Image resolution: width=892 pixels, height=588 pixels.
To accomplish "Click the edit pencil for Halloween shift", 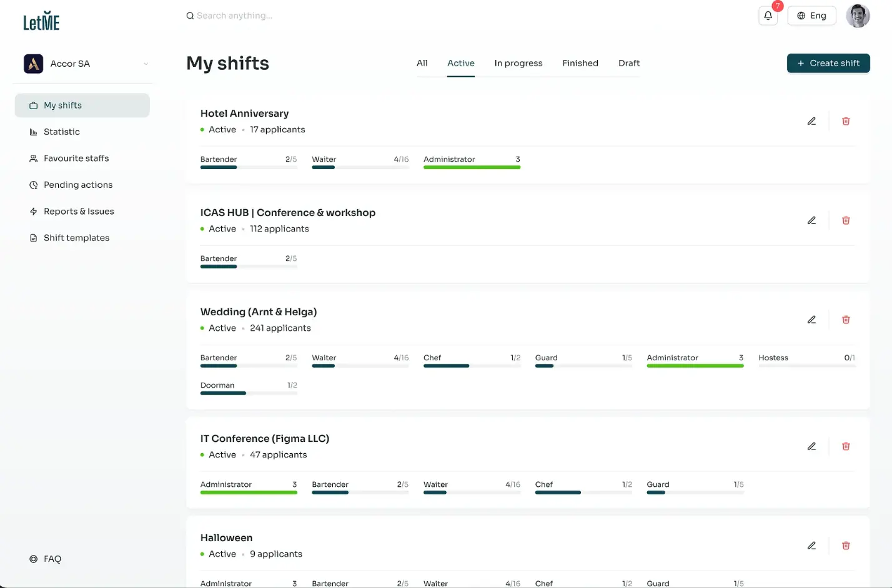I will pyautogui.click(x=811, y=546).
